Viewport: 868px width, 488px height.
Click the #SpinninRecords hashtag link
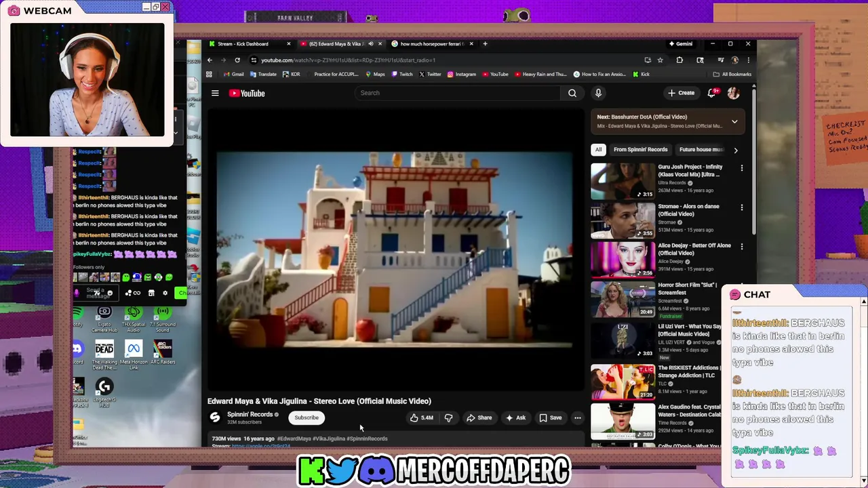(367, 439)
